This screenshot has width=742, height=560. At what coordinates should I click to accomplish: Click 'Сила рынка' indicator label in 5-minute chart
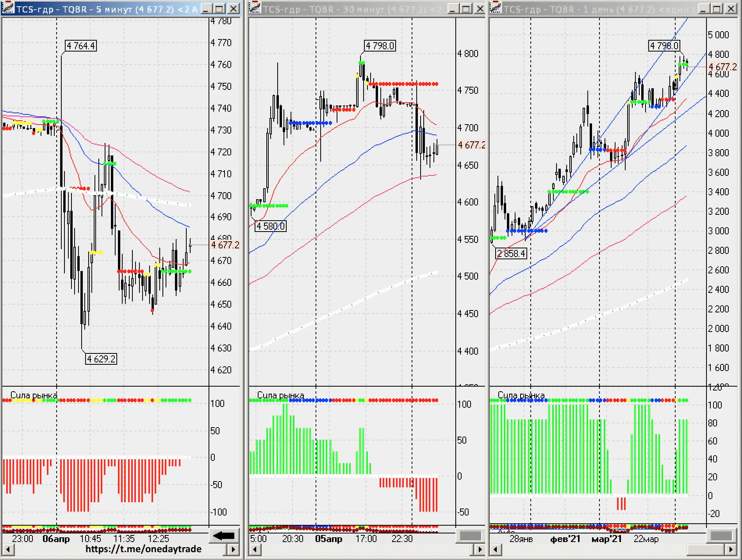click(x=34, y=395)
